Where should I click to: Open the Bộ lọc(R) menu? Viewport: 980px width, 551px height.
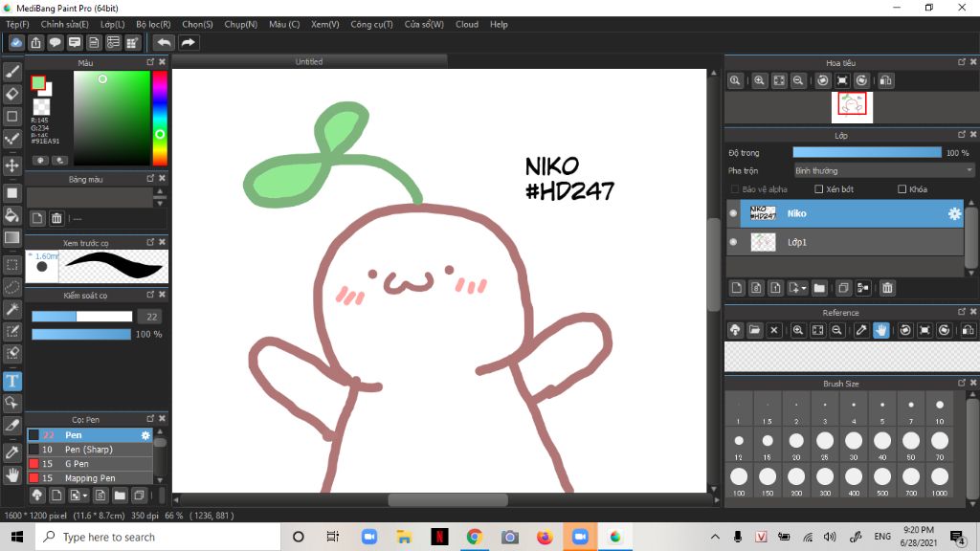153,24
